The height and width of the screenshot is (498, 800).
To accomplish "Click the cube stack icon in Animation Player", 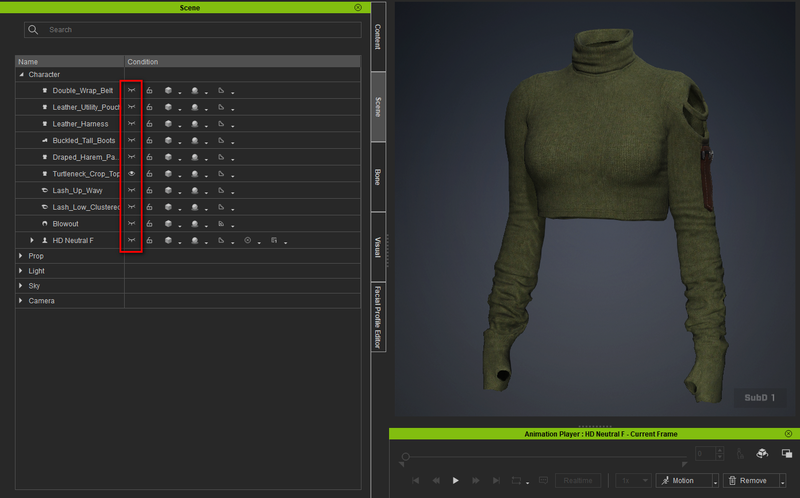I will (x=762, y=453).
